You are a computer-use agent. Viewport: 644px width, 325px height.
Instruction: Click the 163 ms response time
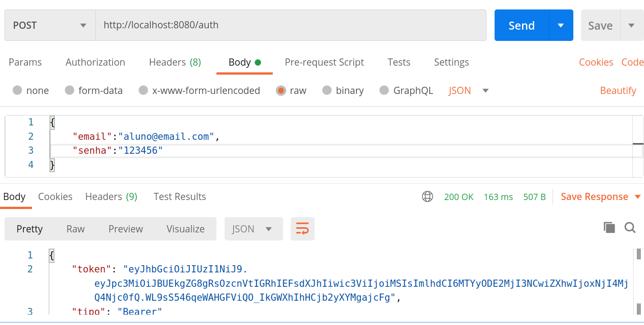tap(498, 196)
